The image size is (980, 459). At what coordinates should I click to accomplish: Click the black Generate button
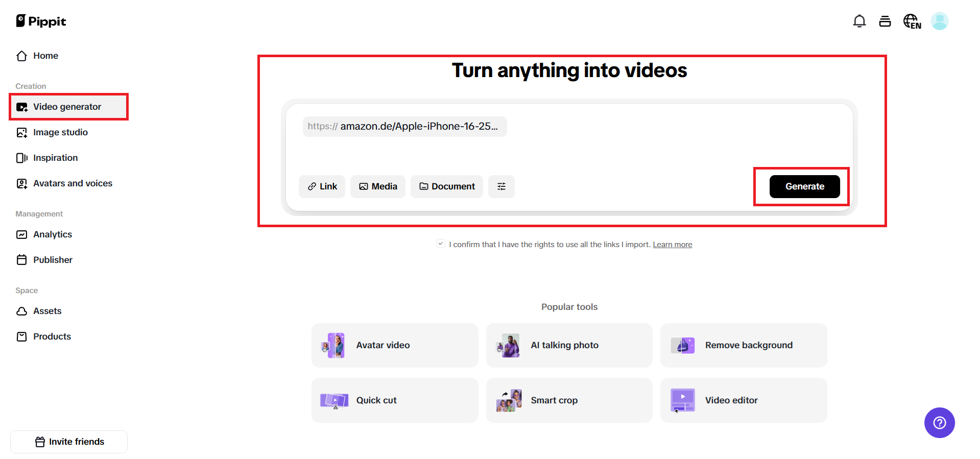(805, 186)
